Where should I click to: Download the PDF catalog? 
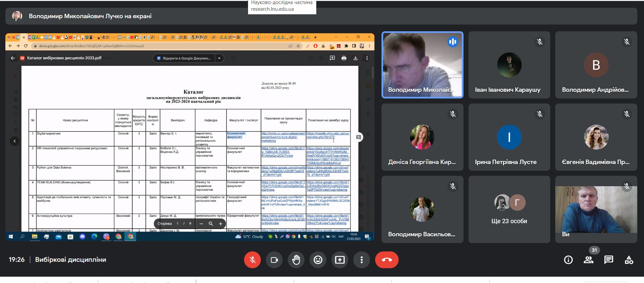356,58
